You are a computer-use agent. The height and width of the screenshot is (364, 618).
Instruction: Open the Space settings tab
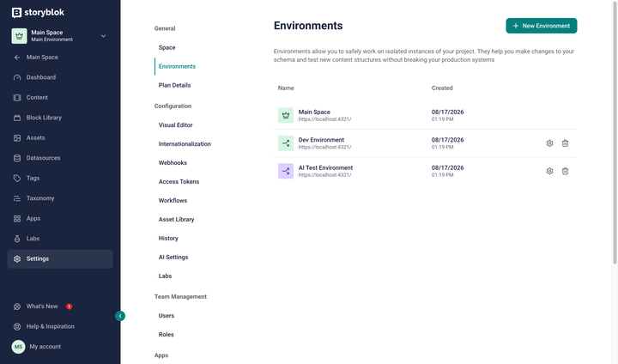pos(167,47)
